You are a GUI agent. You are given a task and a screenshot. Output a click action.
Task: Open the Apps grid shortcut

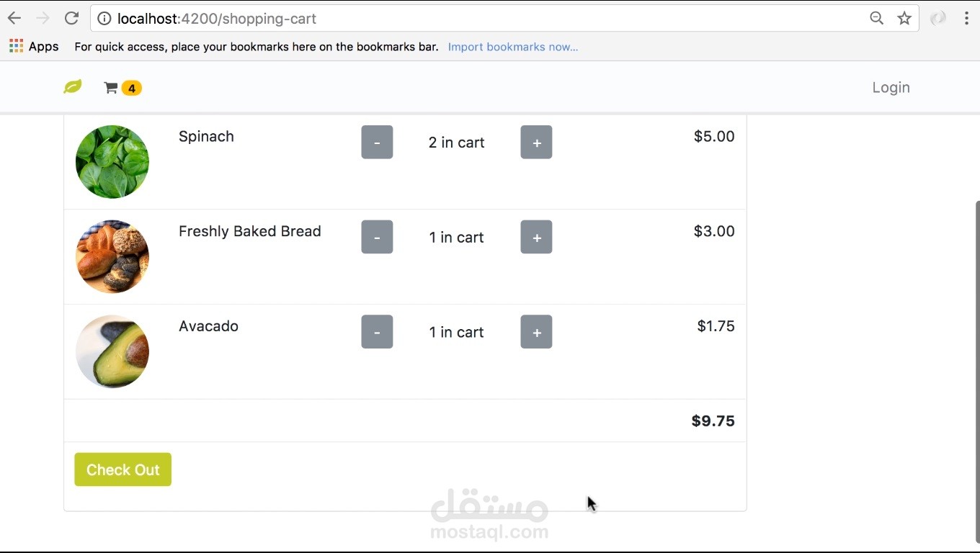click(34, 47)
